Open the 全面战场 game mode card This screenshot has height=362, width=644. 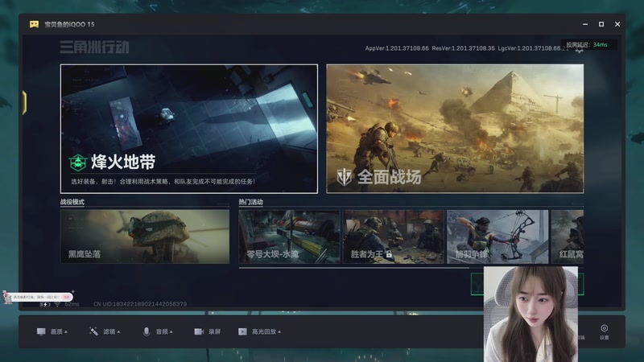[x=455, y=129]
